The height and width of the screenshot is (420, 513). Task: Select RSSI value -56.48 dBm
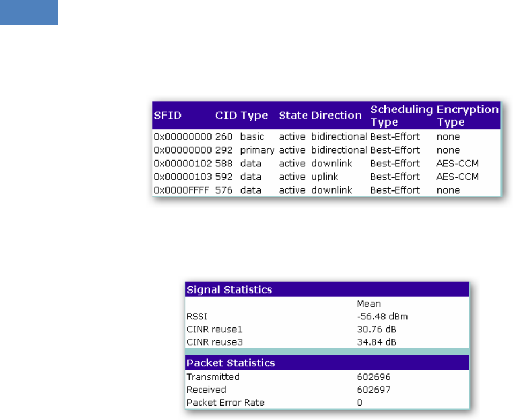(x=382, y=316)
